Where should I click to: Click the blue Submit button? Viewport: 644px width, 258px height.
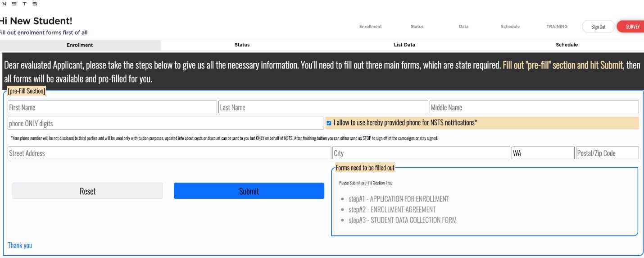[249, 191]
